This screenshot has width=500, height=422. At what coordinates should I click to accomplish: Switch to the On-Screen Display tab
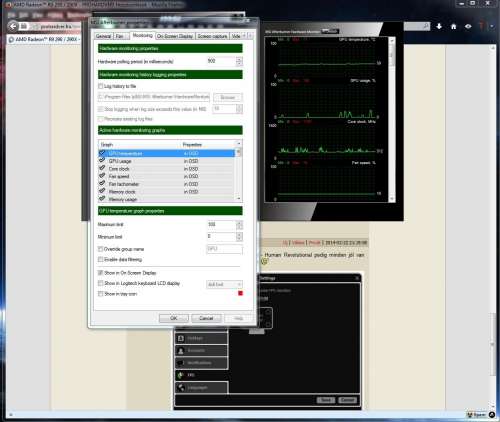coord(175,36)
